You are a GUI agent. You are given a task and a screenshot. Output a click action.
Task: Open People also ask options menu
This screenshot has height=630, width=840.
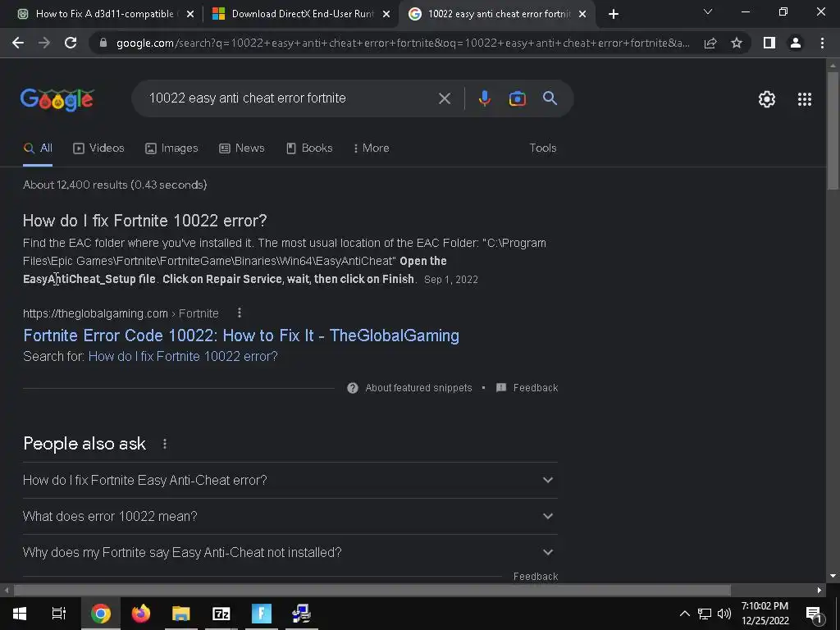tap(165, 444)
